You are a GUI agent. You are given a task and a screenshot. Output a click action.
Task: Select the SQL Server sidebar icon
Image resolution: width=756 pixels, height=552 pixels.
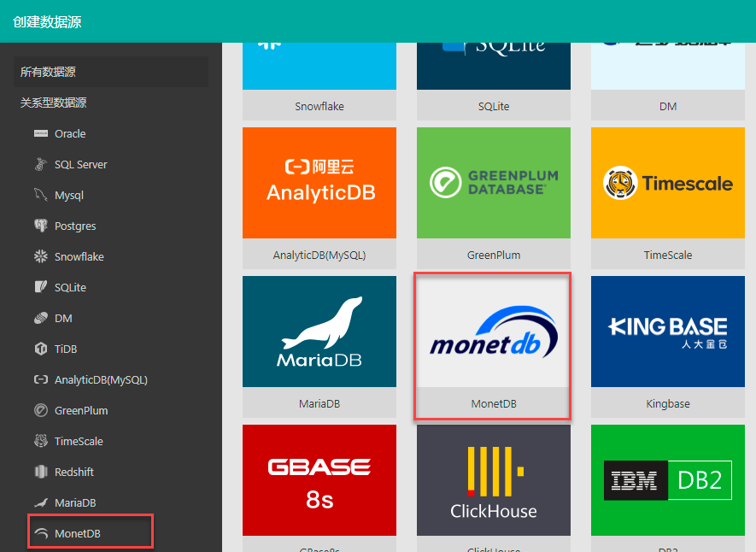click(40, 165)
